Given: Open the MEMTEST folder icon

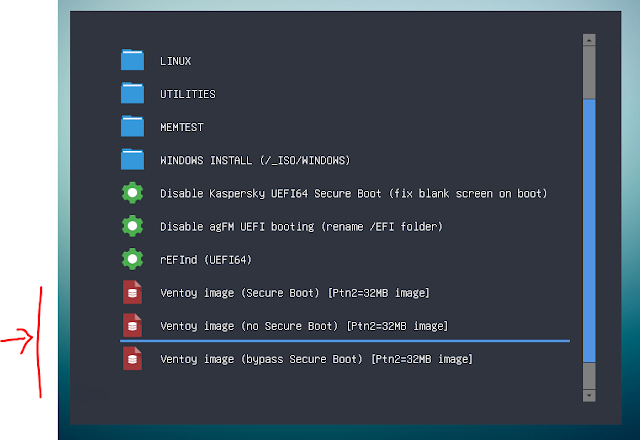Looking at the screenshot, I should 132,126.
